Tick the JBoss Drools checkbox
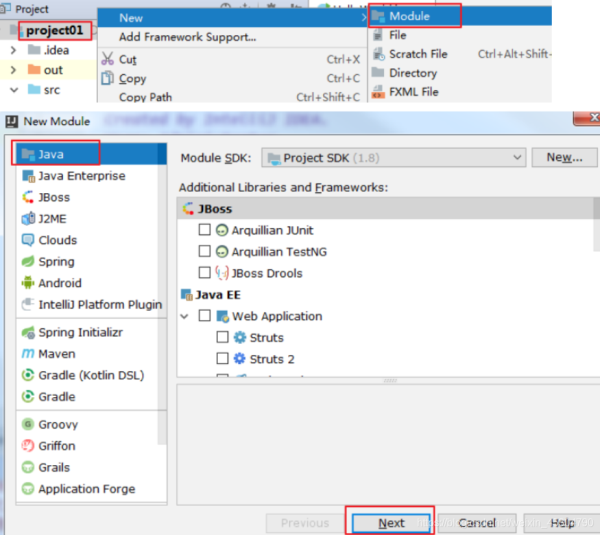This screenshot has height=535, width=600. (205, 273)
